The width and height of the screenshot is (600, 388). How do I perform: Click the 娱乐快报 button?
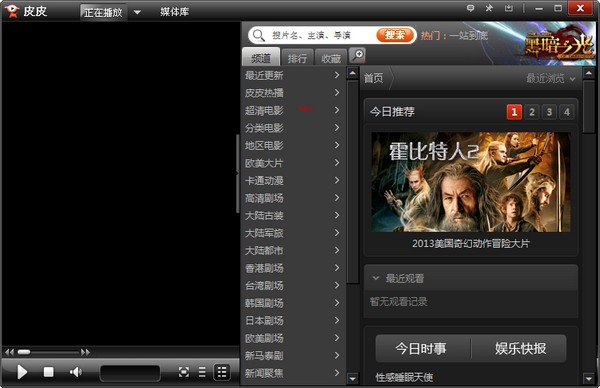coord(520,349)
